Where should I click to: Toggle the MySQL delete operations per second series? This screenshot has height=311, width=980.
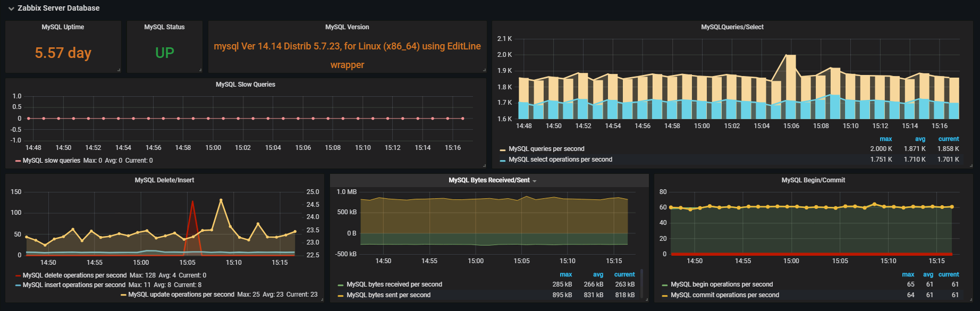coord(74,275)
